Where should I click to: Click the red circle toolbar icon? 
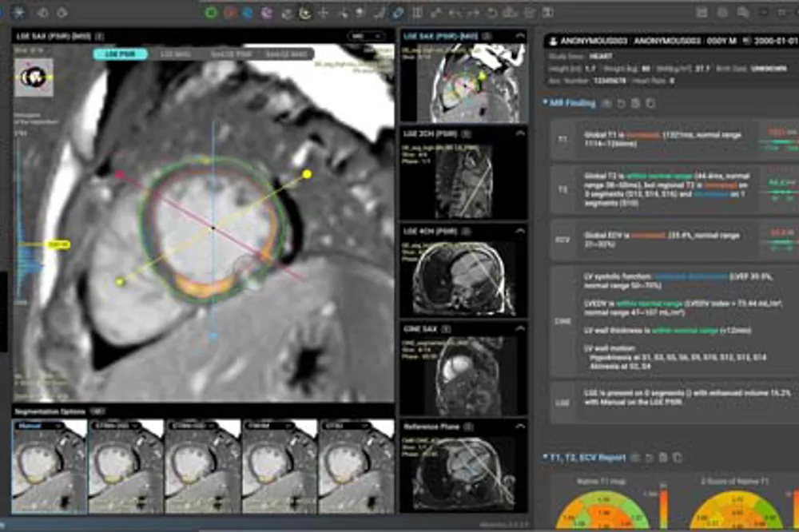[229, 12]
